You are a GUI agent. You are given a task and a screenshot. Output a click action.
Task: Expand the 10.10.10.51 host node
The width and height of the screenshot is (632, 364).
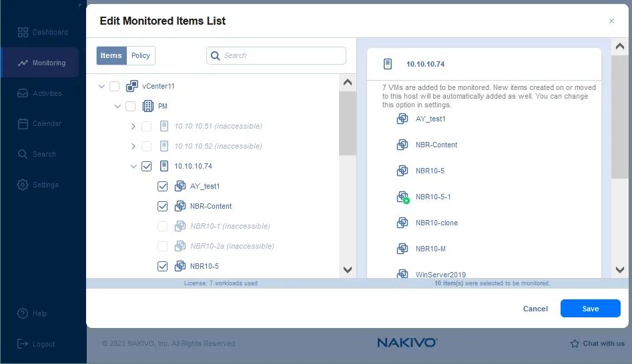(133, 126)
